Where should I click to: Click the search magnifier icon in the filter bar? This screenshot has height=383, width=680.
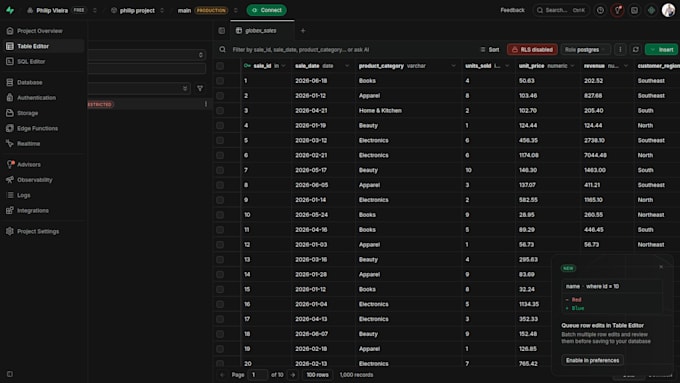click(222, 49)
